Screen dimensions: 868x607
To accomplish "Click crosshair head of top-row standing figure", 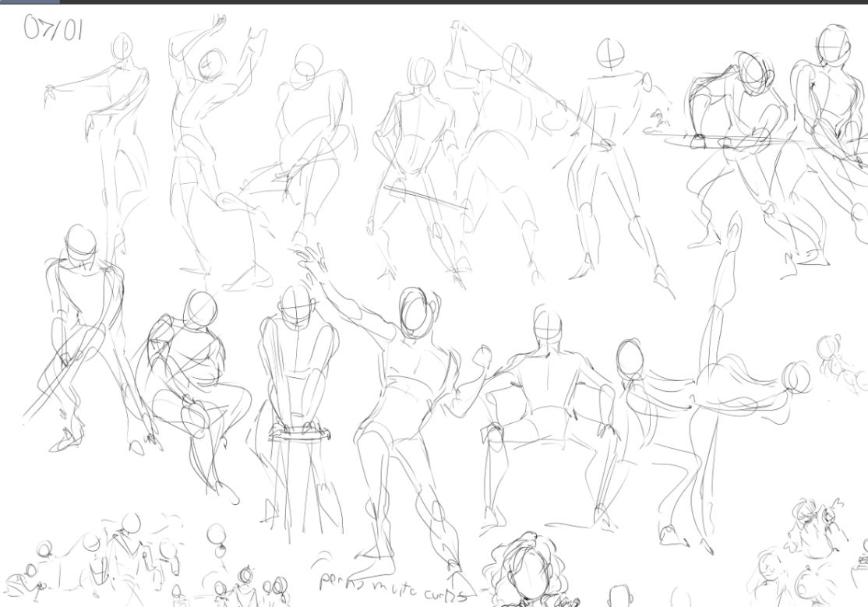I will point(609,54).
